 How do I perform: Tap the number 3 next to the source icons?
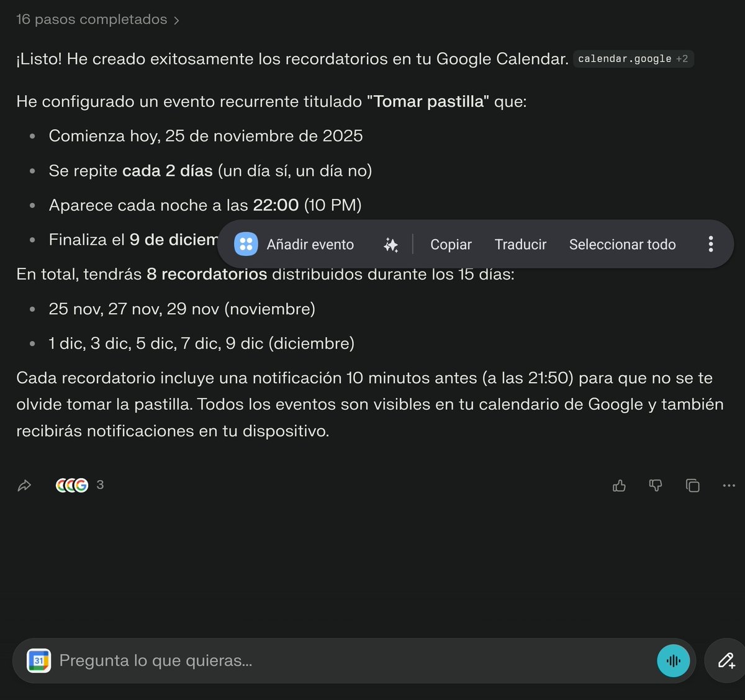[x=100, y=484]
